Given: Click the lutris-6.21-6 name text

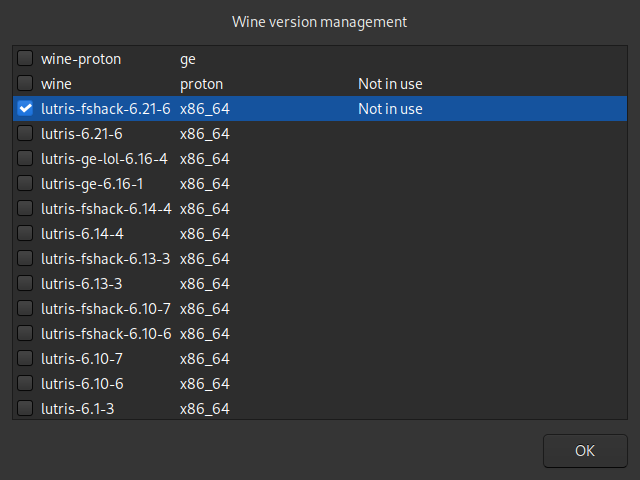Looking at the screenshot, I should (x=82, y=134).
